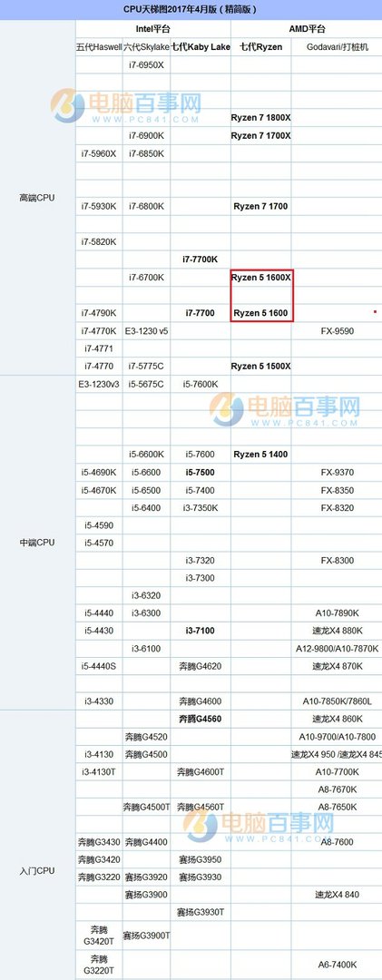Select the i7-6850K cell

tap(146, 153)
